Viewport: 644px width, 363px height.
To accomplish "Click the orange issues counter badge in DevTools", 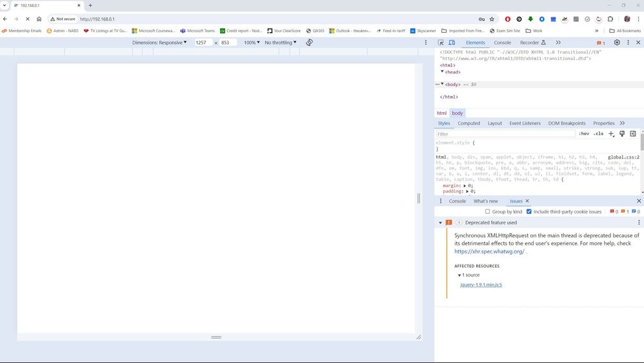I will [x=601, y=43].
